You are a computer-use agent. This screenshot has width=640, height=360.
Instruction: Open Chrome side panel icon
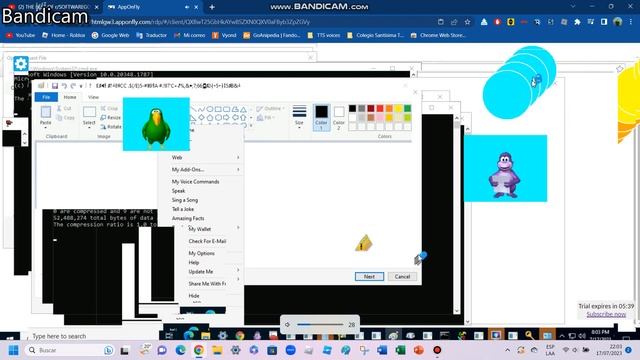pos(604,22)
